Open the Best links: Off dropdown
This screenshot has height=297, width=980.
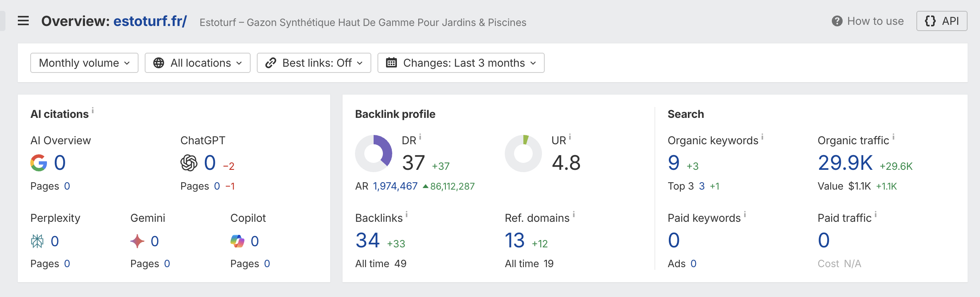(314, 63)
